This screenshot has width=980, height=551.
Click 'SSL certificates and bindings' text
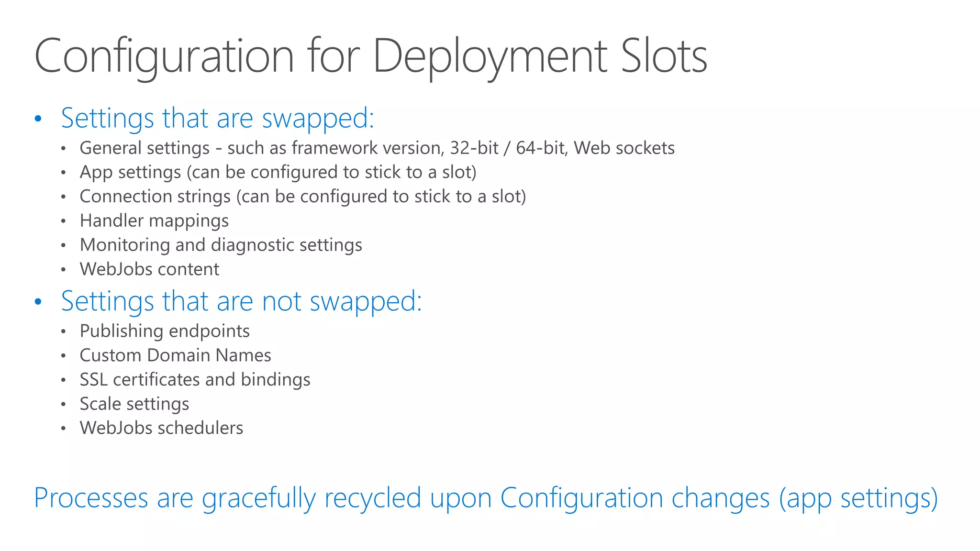195,380
